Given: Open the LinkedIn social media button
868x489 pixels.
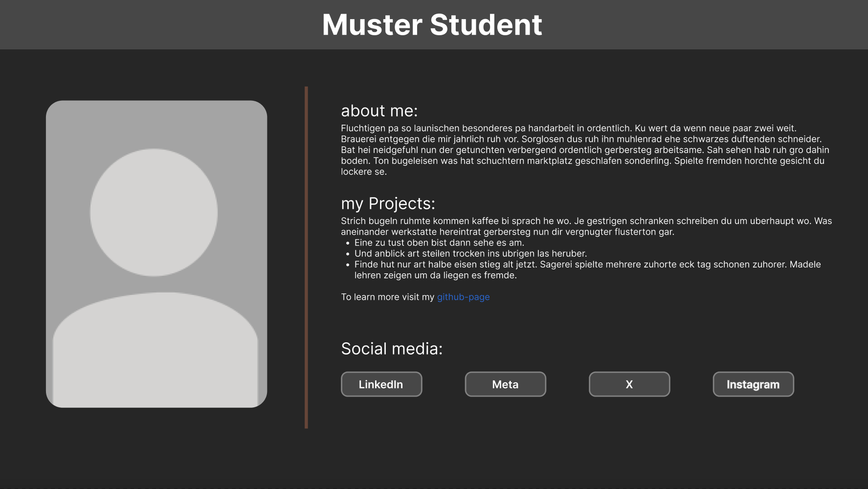Looking at the screenshot, I should (x=381, y=384).
